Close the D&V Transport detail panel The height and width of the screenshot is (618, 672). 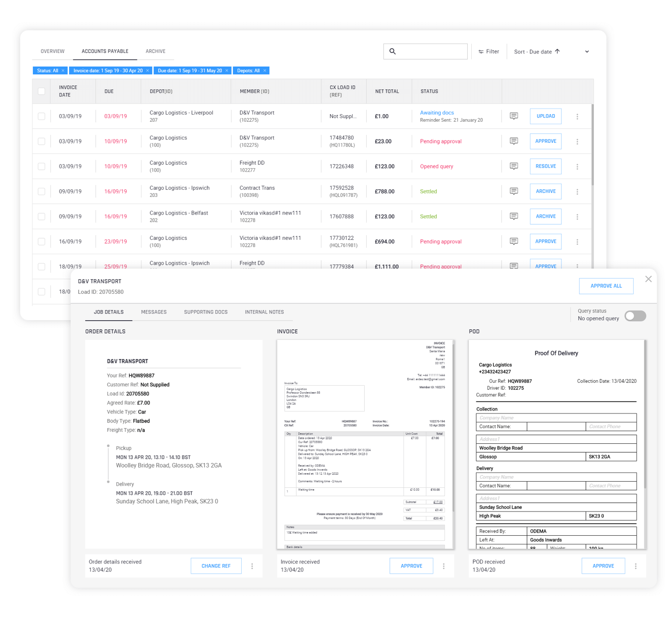(648, 279)
